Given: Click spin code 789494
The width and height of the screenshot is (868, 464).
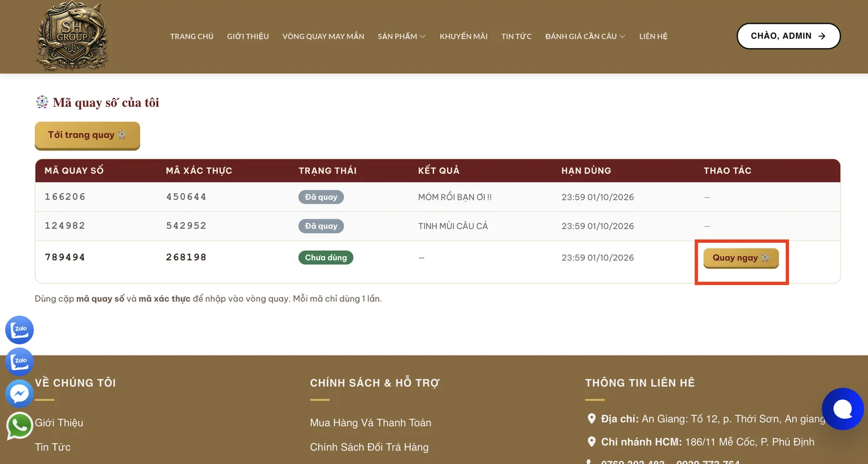Looking at the screenshot, I should (x=65, y=257).
